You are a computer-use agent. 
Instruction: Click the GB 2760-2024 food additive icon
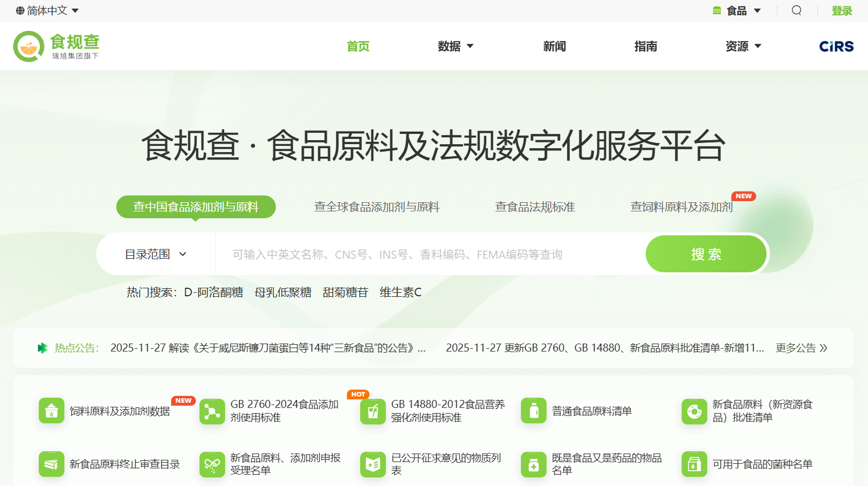click(x=212, y=411)
